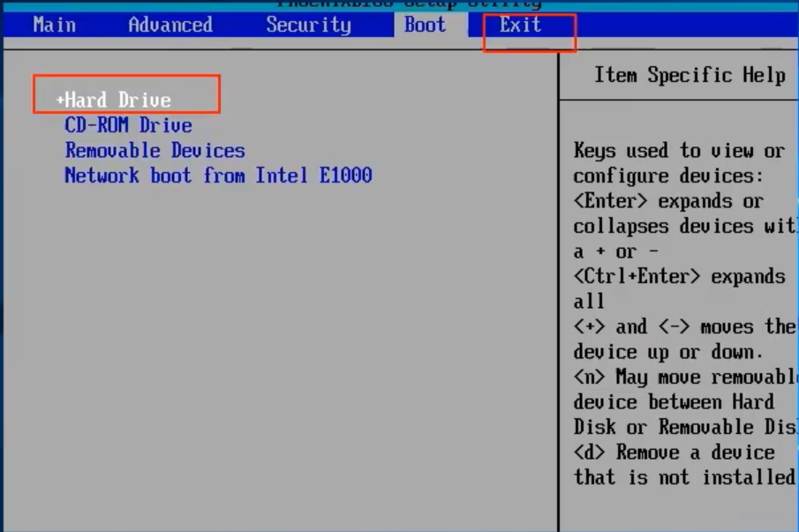Expand the plus sign beside Hard Drive
Viewport: 799px width, 532px height.
point(60,101)
